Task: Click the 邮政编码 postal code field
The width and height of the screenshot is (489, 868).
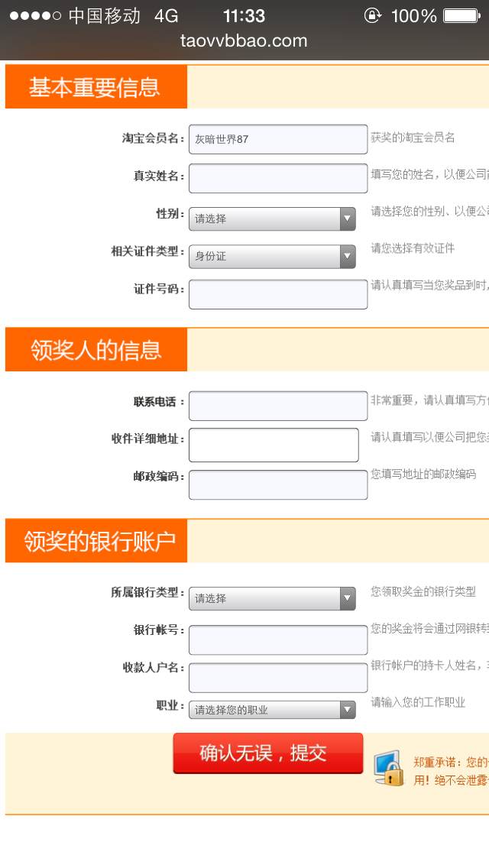Action: (278, 484)
